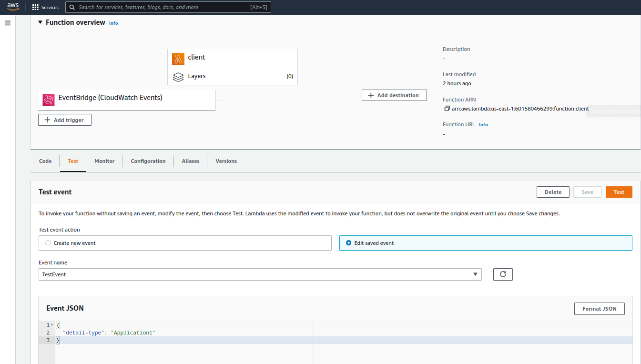Viewport: 641px width, 364px height.
Task: Click the Format JSON button
Action: tap(600, 309)
